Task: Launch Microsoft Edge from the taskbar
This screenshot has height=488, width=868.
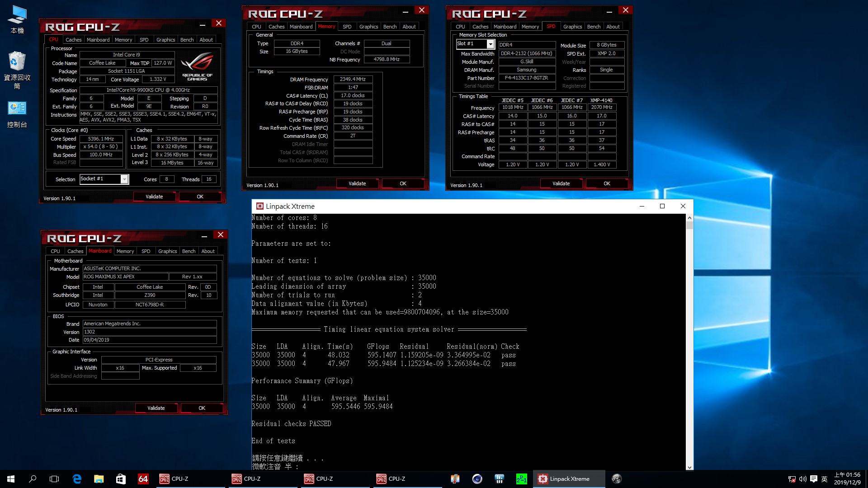Action: click(x=77, y=479)
